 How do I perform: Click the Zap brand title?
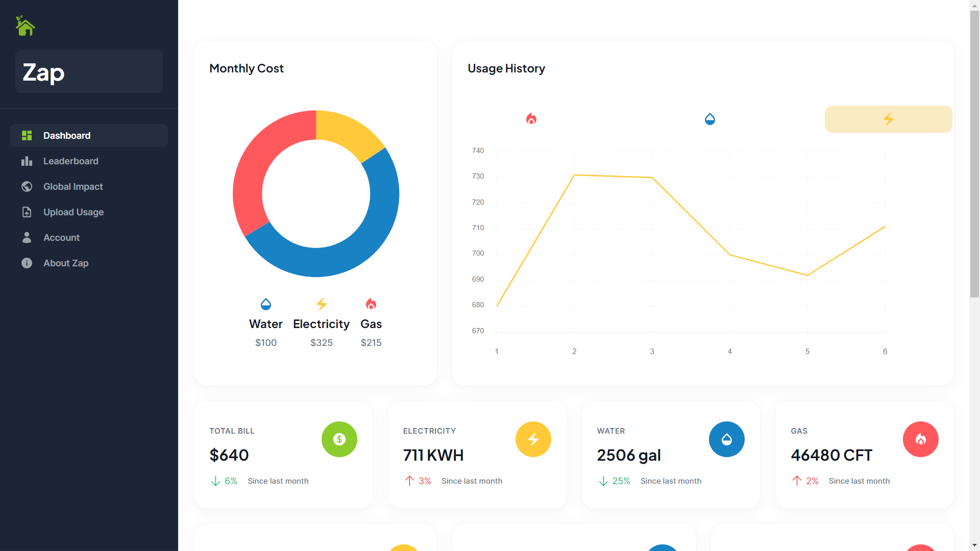pyautogui.click(x=43, y=72)
